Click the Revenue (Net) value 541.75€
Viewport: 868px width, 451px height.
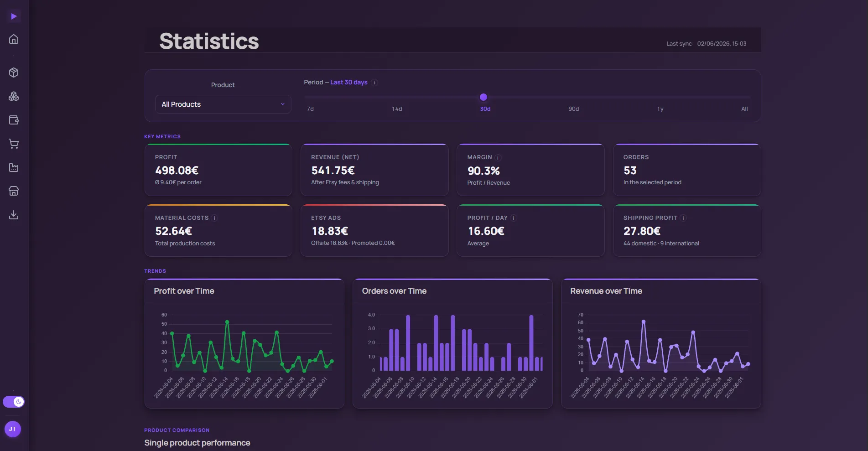pos(333,171)
